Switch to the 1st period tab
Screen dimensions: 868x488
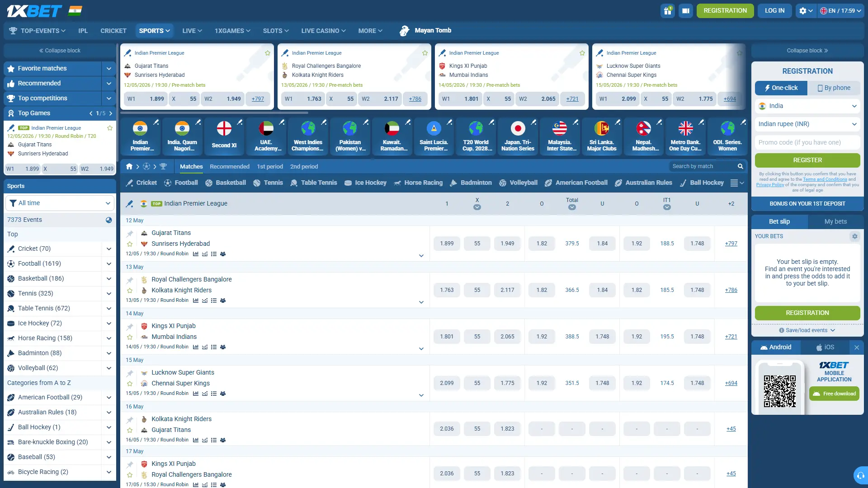pyautogui.click(x=270, y=167)
